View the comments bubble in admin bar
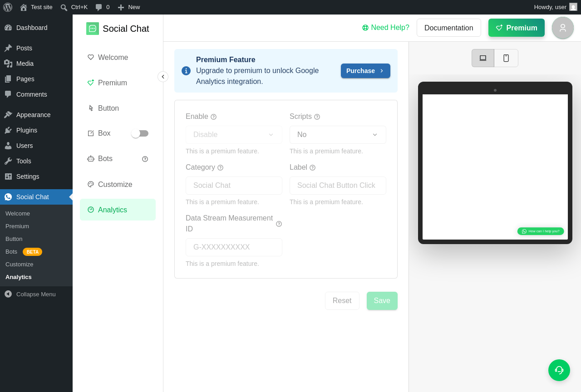 [103, 7]
